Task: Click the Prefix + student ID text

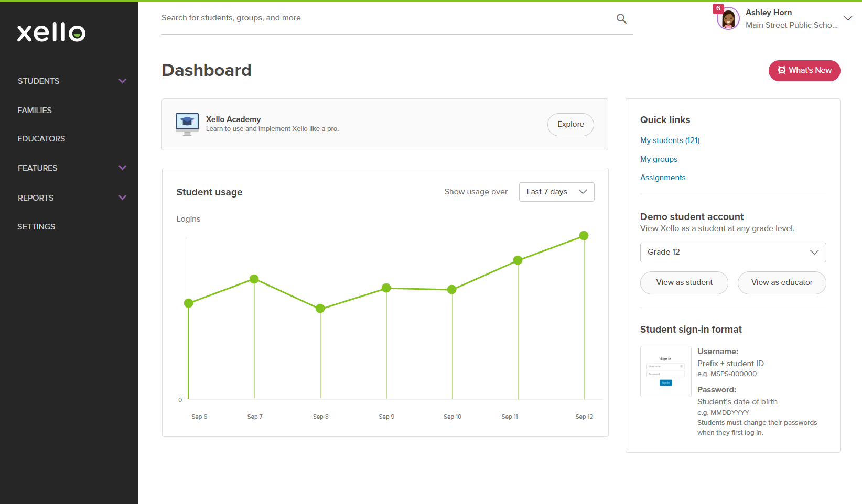Action: pos(730,364)
